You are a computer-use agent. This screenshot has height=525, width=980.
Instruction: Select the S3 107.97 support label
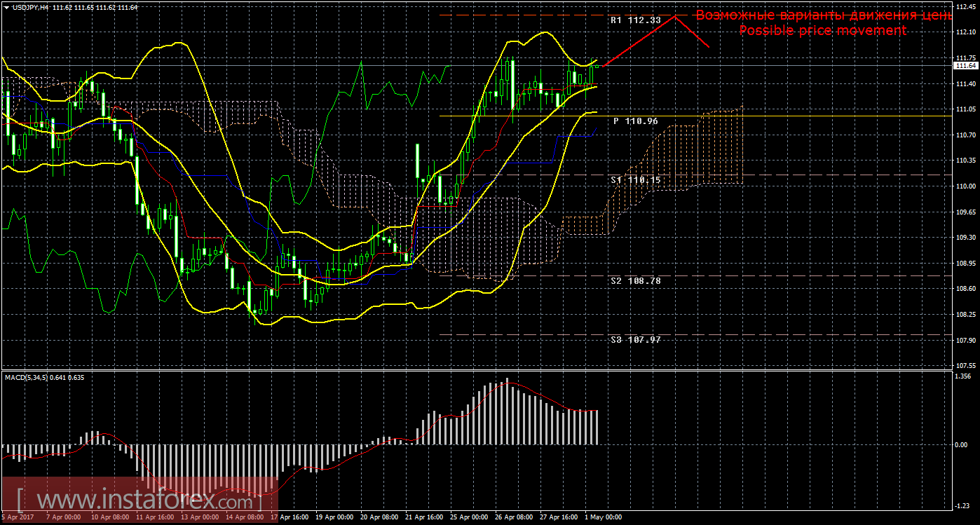click(635, 339)
